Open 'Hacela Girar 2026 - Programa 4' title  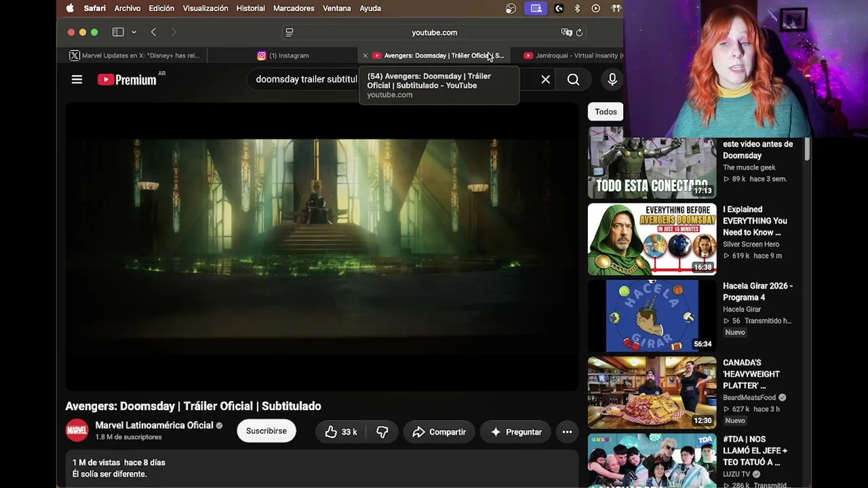(757, 291)
